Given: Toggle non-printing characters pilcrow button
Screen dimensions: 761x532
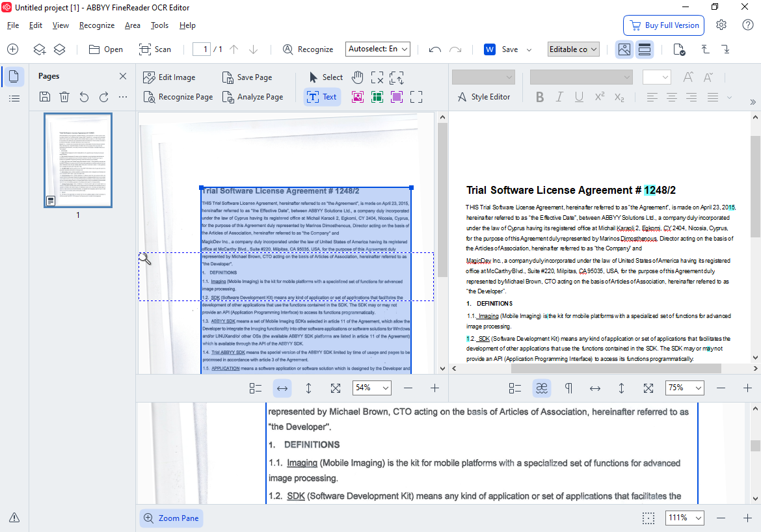Looking at the screenshot, I should pyautogui.click(x=569, y=388).
